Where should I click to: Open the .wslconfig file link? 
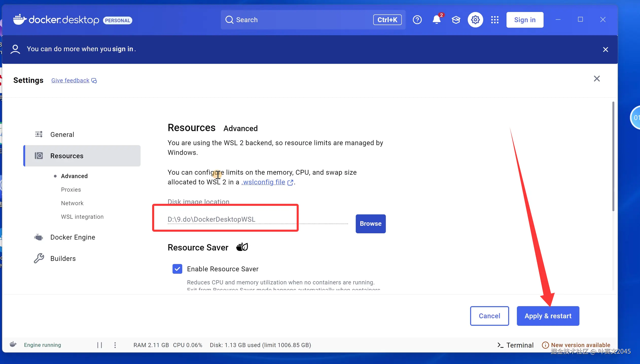264,182
